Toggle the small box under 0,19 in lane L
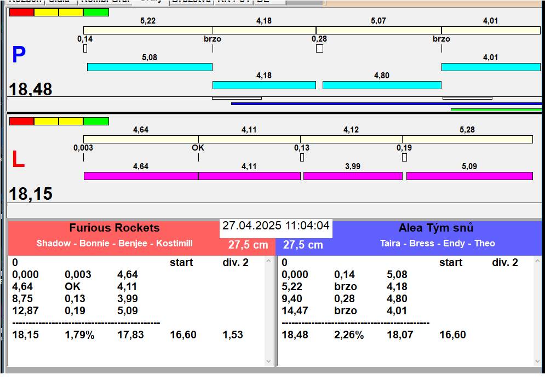The image size is (545, 392). [404, 158]
